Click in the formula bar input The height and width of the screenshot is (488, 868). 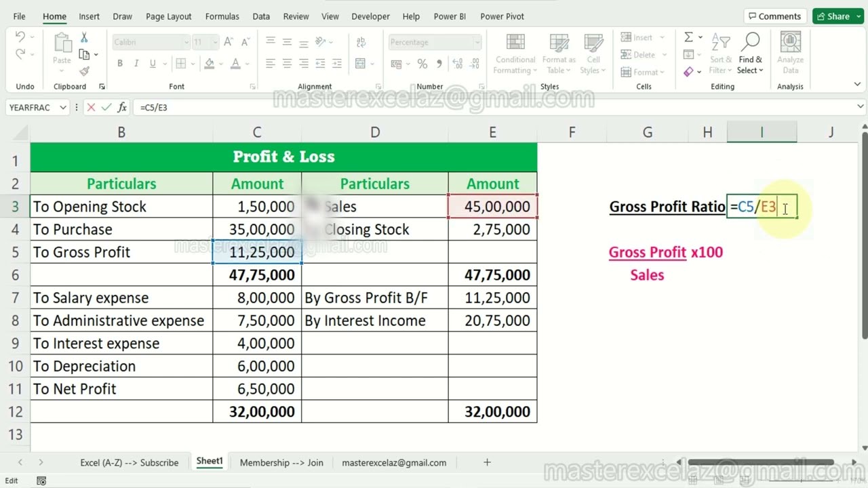[x=495, y=107]
